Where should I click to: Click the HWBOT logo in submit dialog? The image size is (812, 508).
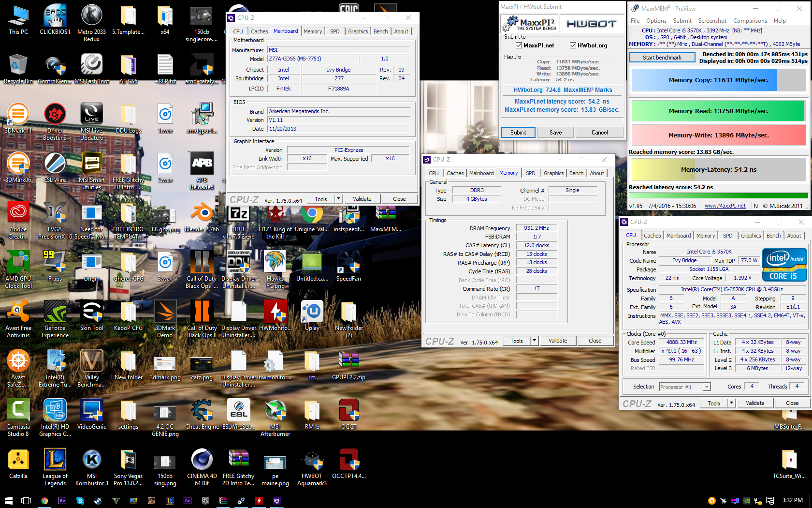coord(591,24)
